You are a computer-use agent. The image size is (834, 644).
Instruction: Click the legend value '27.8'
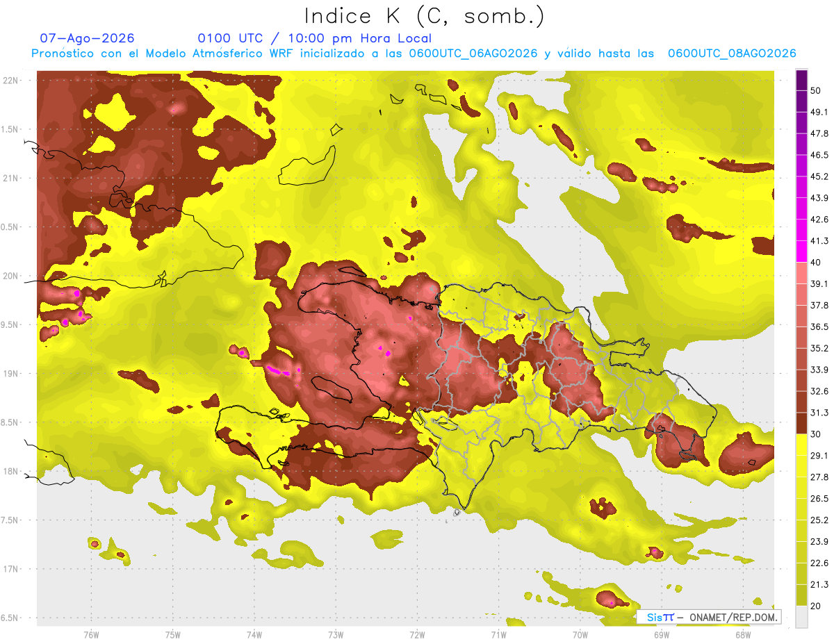click(x=819, y=477)
